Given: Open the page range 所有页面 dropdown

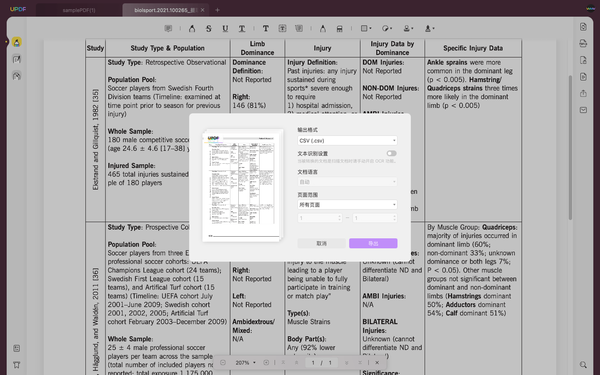Looking at the screenshot, I should pos(347,205).
